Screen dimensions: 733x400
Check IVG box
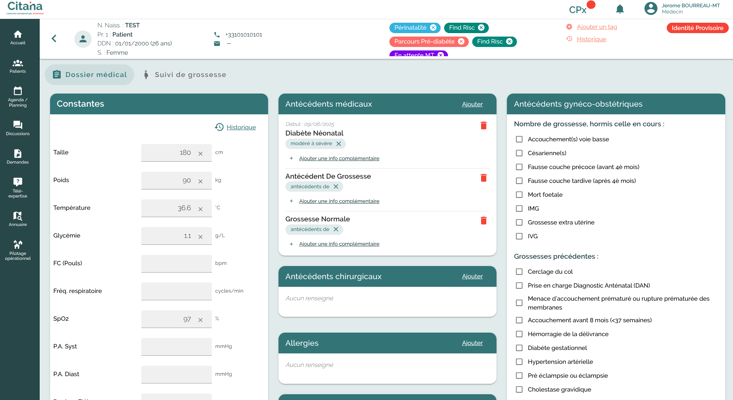coord(519,236)
